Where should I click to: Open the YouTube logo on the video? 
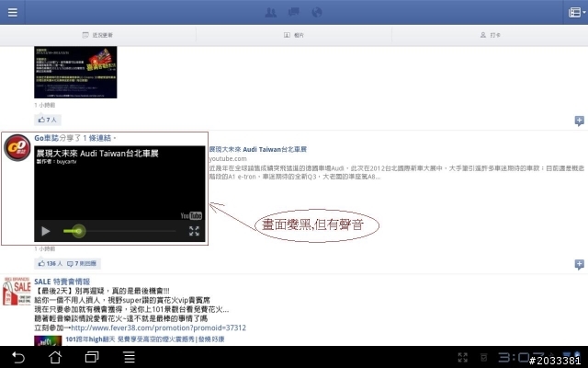(191, 215)
